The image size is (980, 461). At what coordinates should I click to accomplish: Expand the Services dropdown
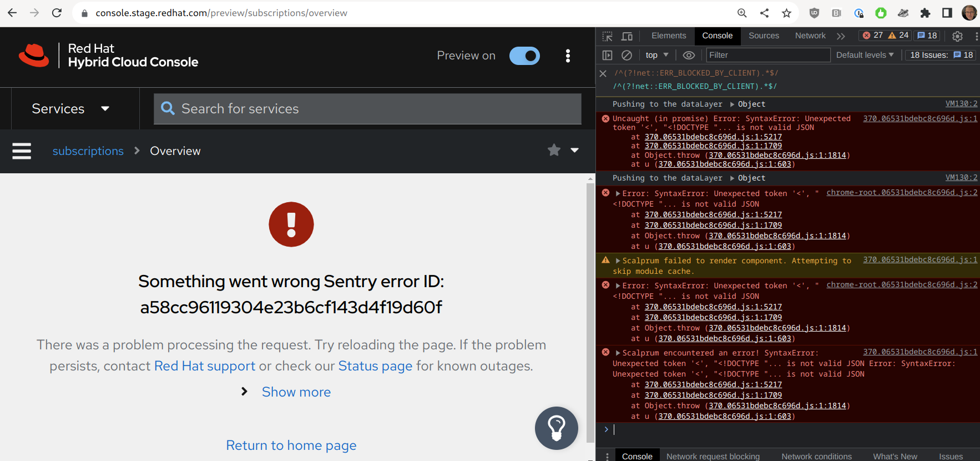(70, 109)
